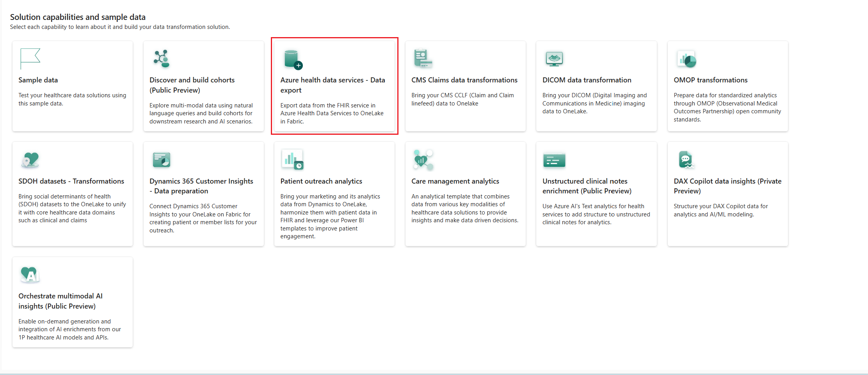Select SDOH datasets - Transformations title
Viewport: 868px width, 375px height.
71,181
